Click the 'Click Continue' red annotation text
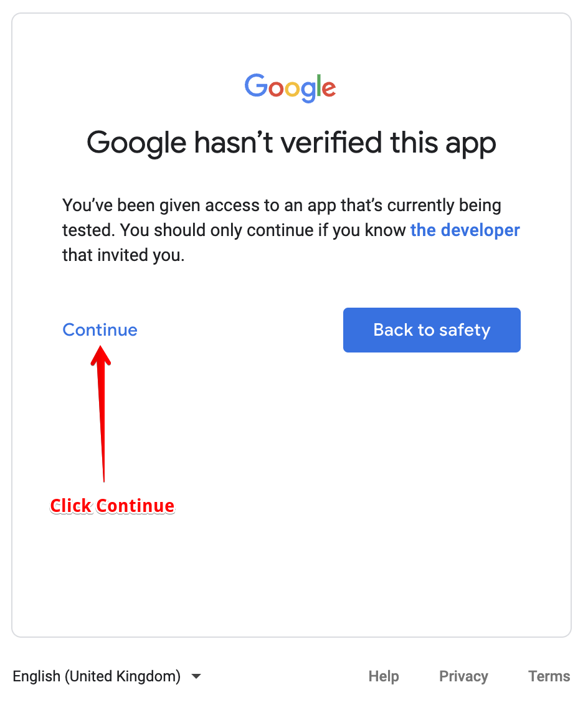The width and height of the screenshot is (588, 705). pyautogui.click(x=112, y=506)
